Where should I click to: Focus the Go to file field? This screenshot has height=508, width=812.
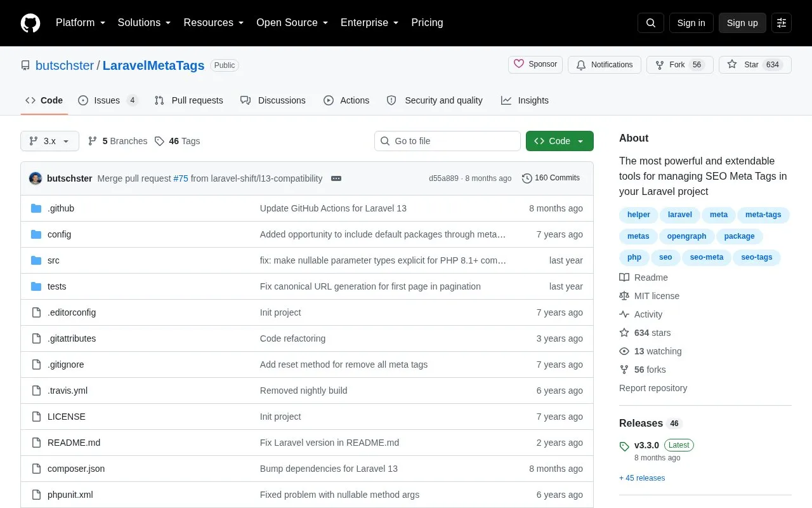coord(447,141)
